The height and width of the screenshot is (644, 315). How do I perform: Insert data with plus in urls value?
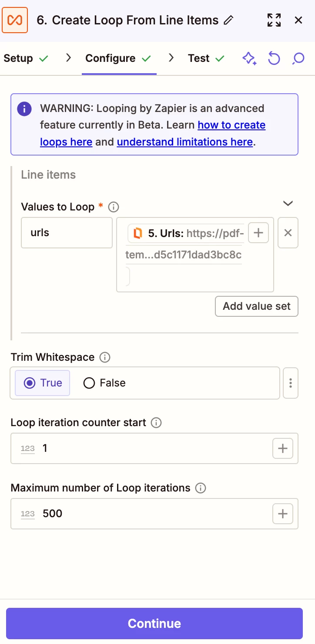point(258,233)
